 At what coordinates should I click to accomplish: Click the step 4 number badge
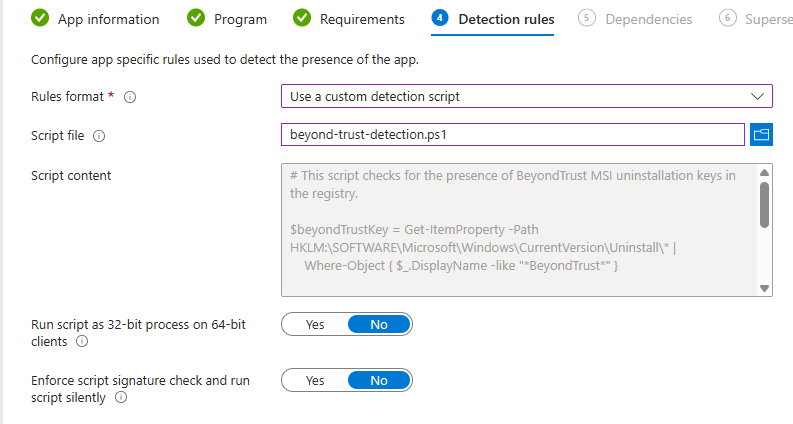[440, 18]
